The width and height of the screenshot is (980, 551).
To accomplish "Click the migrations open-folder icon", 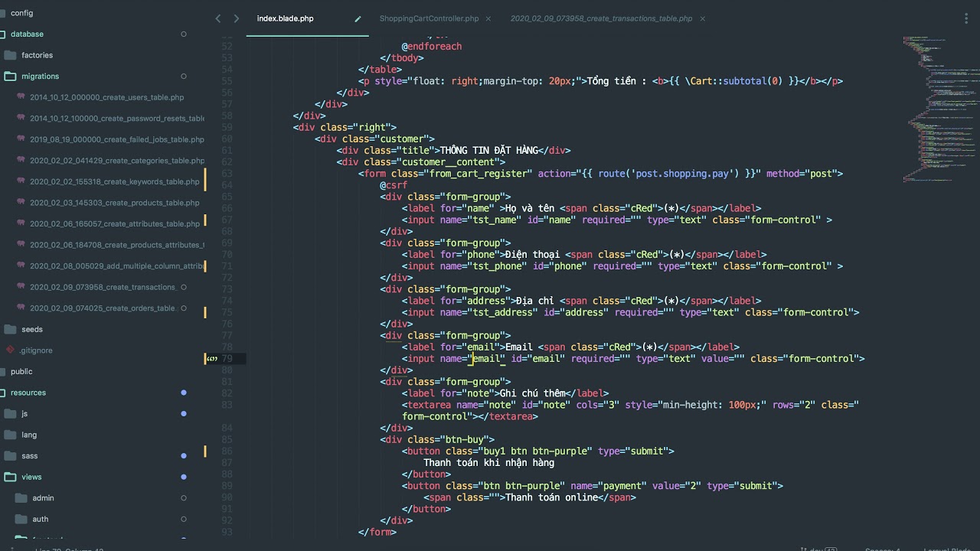I will (x=10, y=76).
